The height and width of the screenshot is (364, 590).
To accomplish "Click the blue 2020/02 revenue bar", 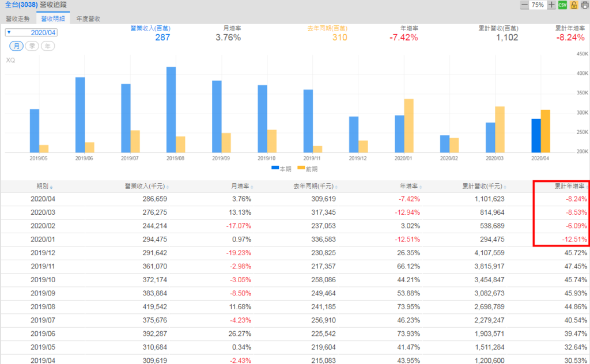I will 445,143.
